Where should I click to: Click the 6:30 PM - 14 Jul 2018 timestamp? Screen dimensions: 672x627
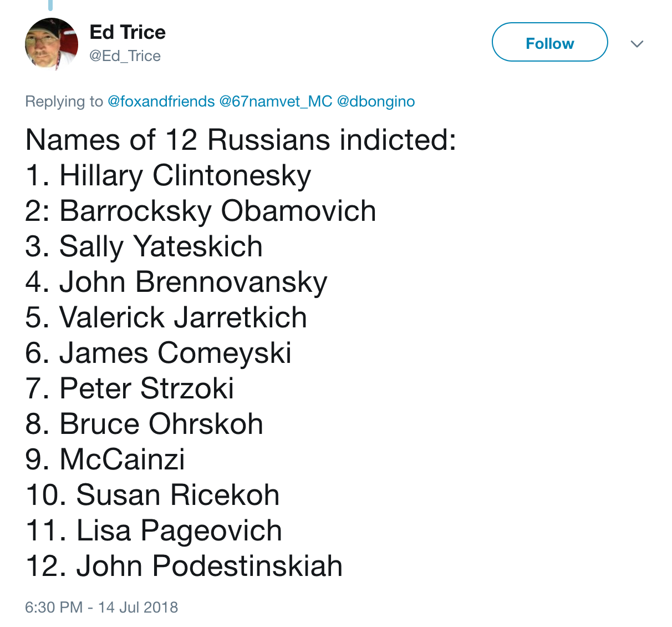tap(101, 607)
